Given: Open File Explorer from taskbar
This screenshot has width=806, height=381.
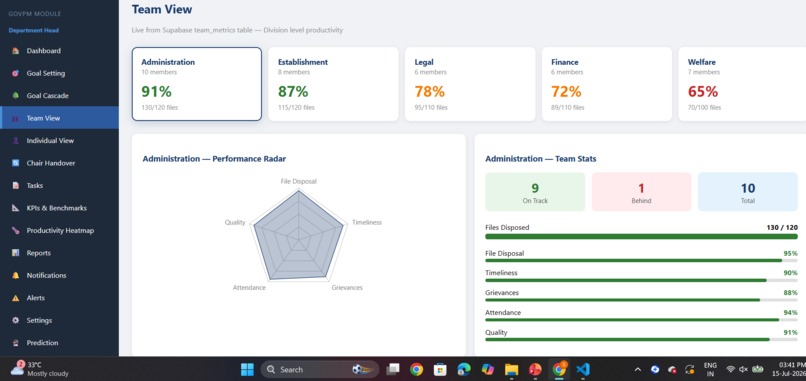Looking at the screenshot, I should click(511, 369).
